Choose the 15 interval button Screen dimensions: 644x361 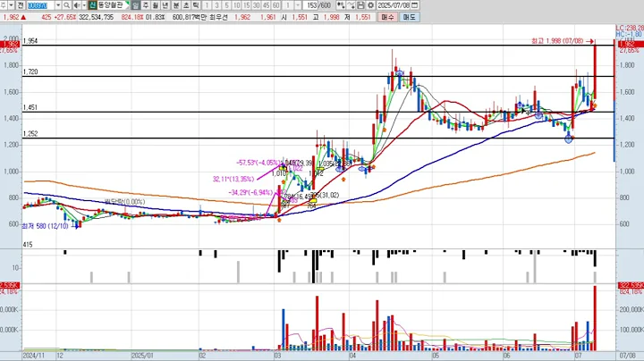pos(247,5)
